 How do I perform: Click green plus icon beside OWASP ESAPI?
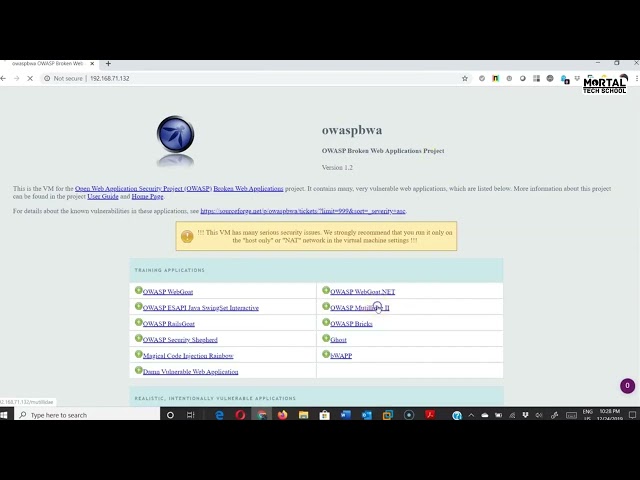[x=139, y=306]
